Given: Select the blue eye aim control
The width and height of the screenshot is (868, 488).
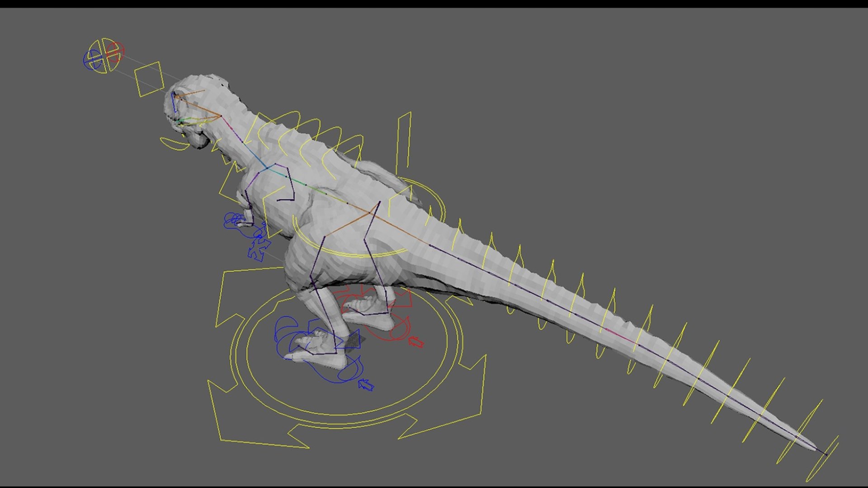Looking at the screenshot, I should (93, 60).
